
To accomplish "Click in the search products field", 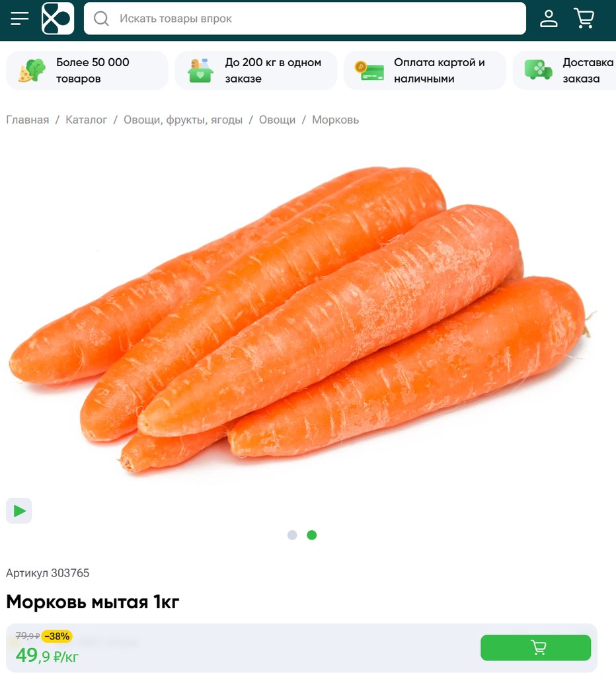I will [x=305, y=19].
